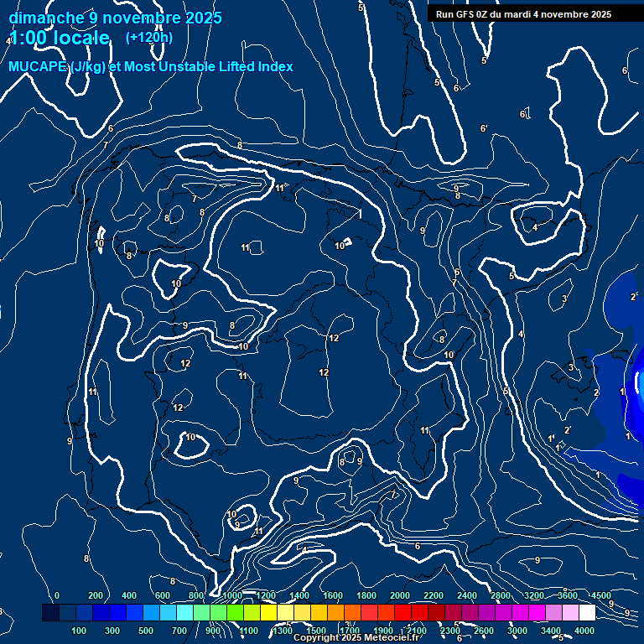Click the legend label '2800'
Viewport: 644px width, 644px height.
click(501, 595)
